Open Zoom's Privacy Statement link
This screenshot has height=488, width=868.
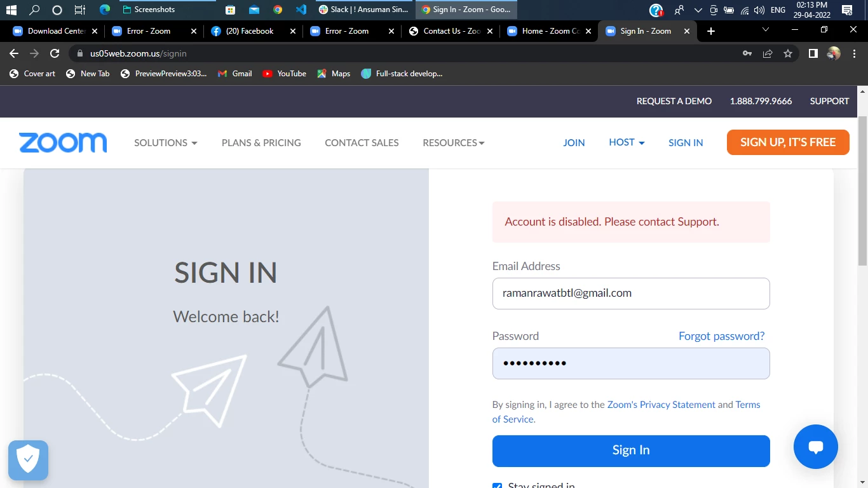(661, 405)
